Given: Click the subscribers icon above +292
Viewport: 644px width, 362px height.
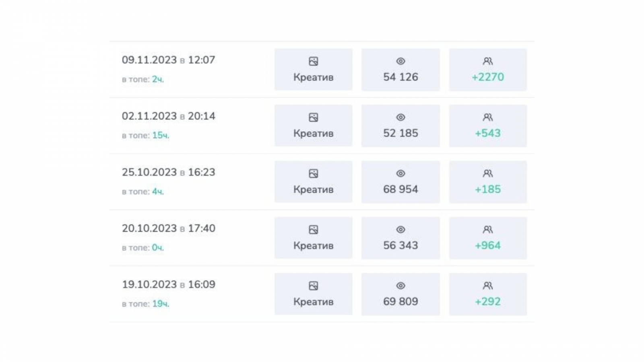Looking at the screenshot, I should 488,286.
